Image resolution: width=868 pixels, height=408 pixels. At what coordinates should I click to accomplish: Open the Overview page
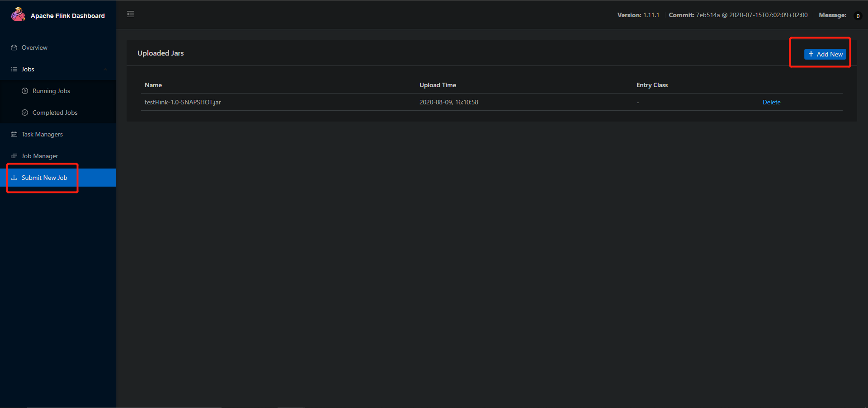tap(58, 47)
